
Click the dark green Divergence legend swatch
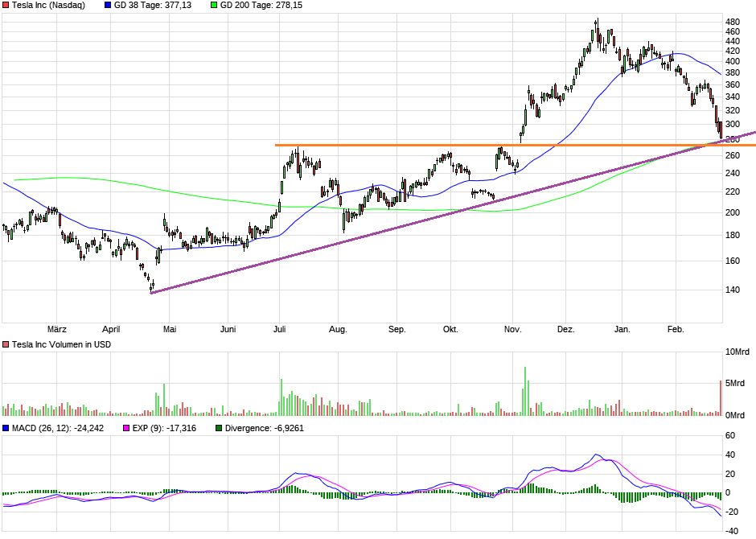pos(219,428)
